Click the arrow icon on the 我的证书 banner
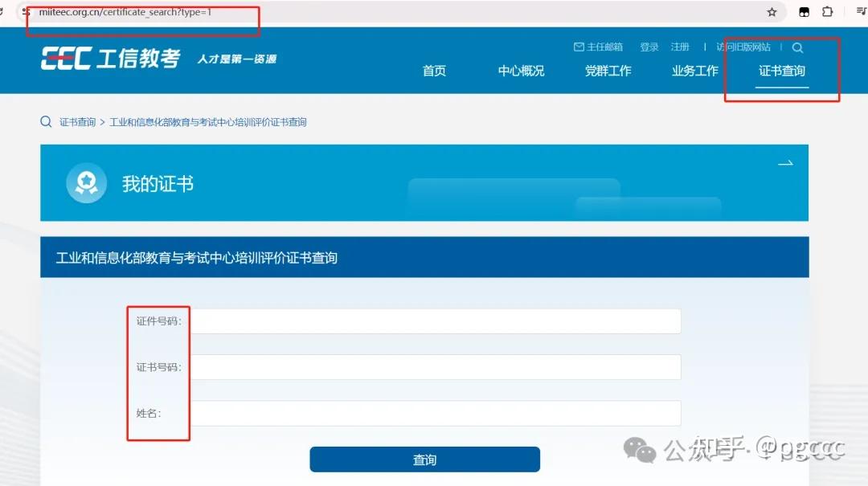 (785, 163)
